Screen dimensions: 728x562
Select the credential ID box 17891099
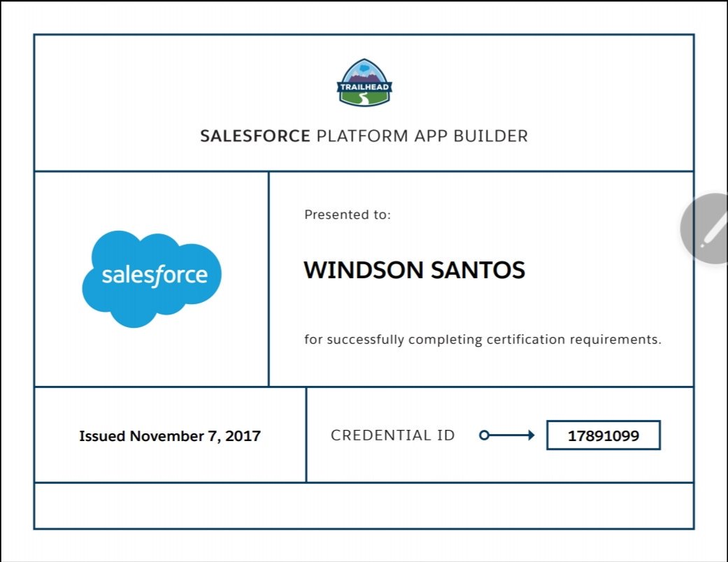(603, 435)
